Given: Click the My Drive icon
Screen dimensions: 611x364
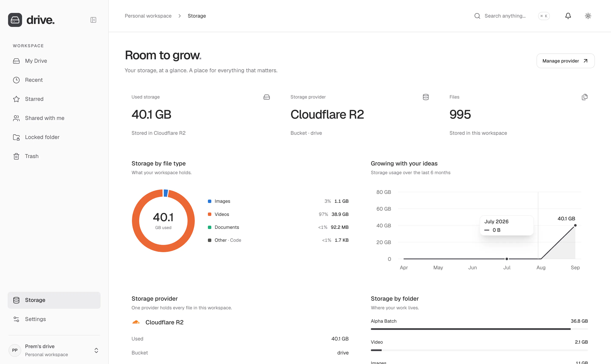Looking at the screenshot, I should (x=16, y=61).
